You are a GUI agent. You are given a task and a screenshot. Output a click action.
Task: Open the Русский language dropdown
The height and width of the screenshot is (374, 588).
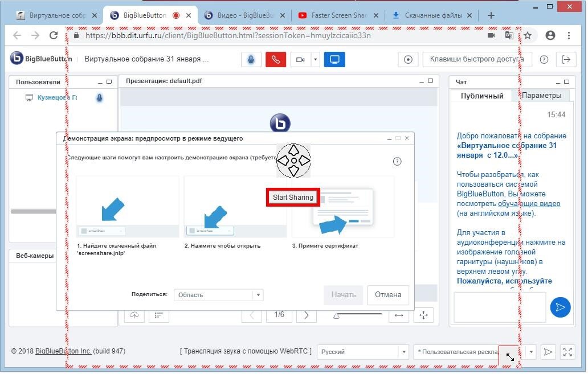click(362, 352)
